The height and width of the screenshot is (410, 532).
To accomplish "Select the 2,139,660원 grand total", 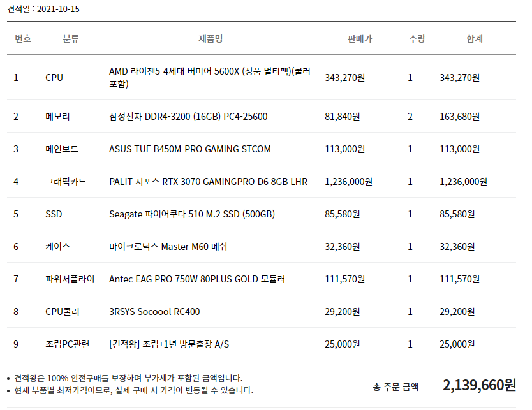I will tap(480, 385).
